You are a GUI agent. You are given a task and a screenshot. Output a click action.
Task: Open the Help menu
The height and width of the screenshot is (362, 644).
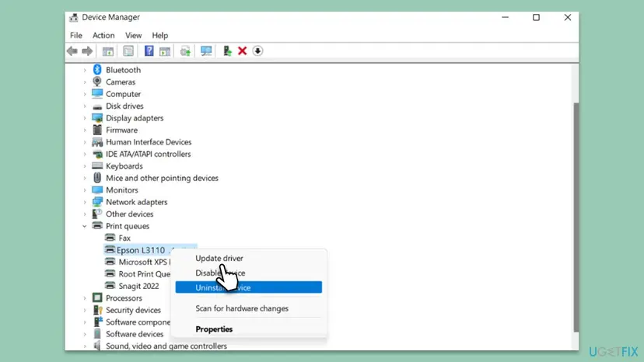(159, 35)
